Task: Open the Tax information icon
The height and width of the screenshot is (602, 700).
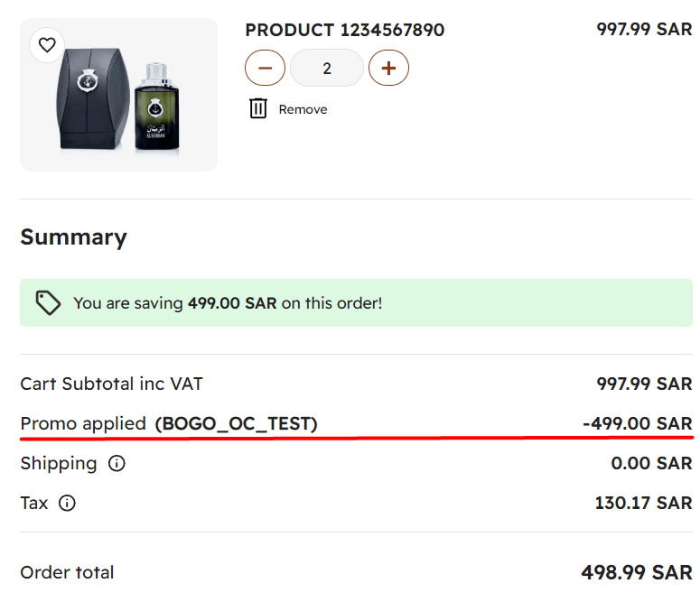Action: 67,504
